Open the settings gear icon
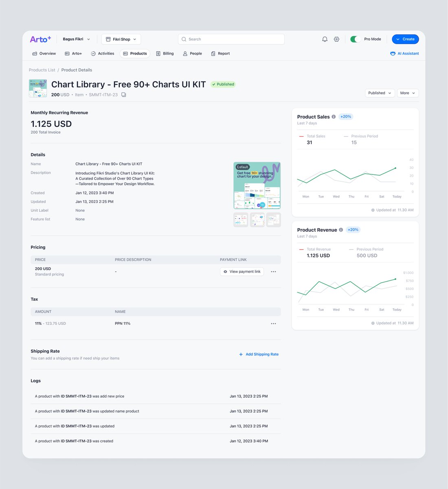Image resolution: width=448 pixels, height=489 pixels. (336, 39)
